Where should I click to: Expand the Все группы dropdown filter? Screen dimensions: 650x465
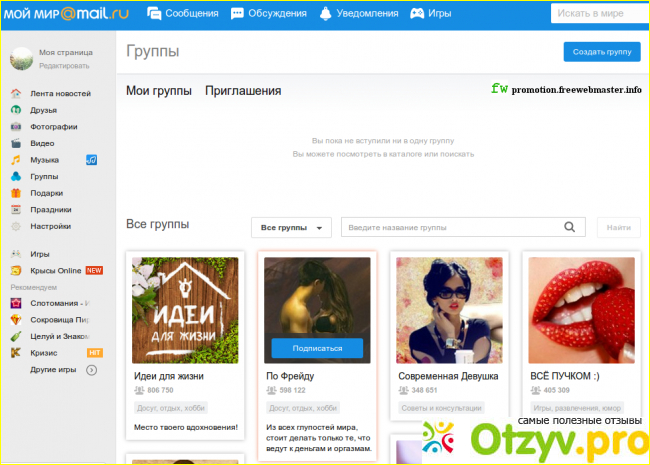pos(290,228)
